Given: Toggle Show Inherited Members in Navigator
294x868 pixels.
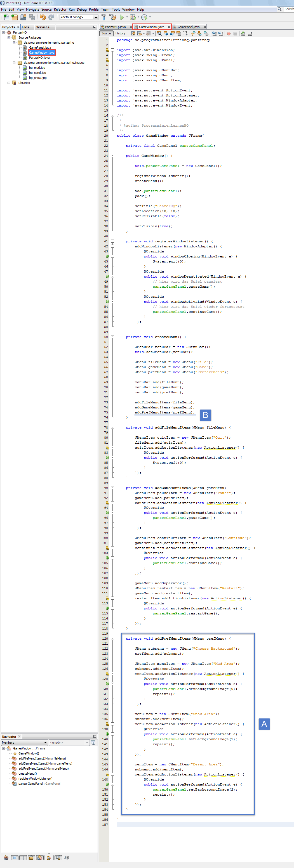Looking at the screenshot, I should (6, 858).
